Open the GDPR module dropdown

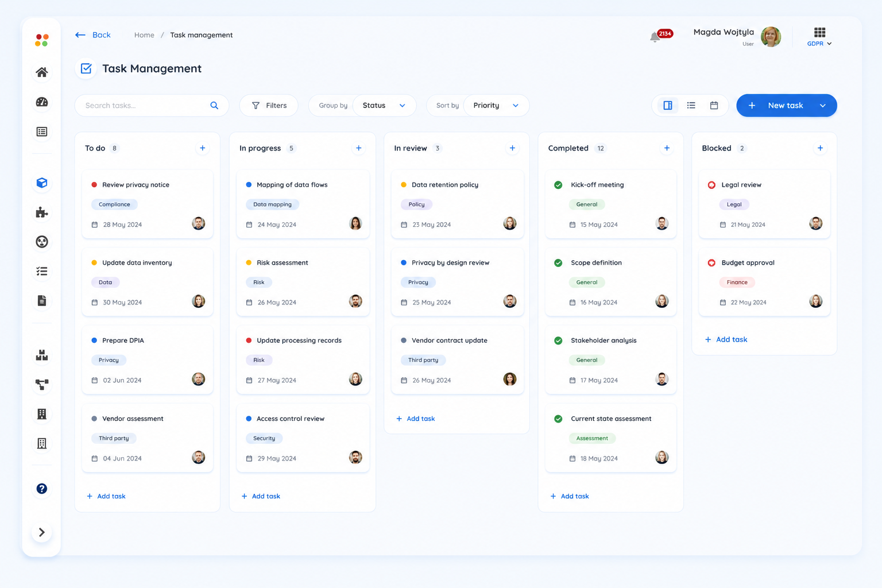point(819,44)
